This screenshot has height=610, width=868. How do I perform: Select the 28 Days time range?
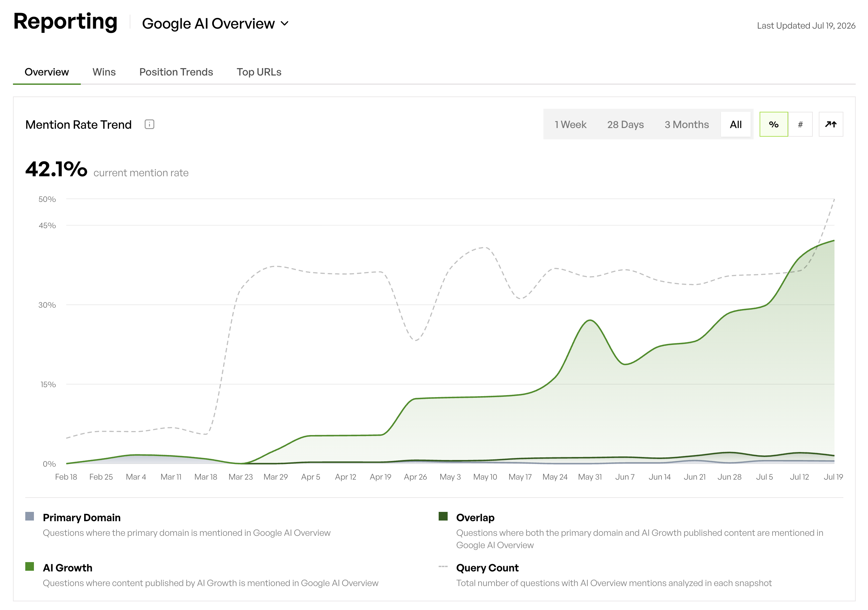(625, 124)
